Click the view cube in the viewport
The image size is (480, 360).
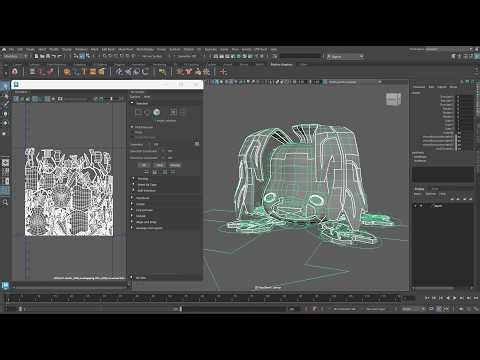(x=393, y=99)
